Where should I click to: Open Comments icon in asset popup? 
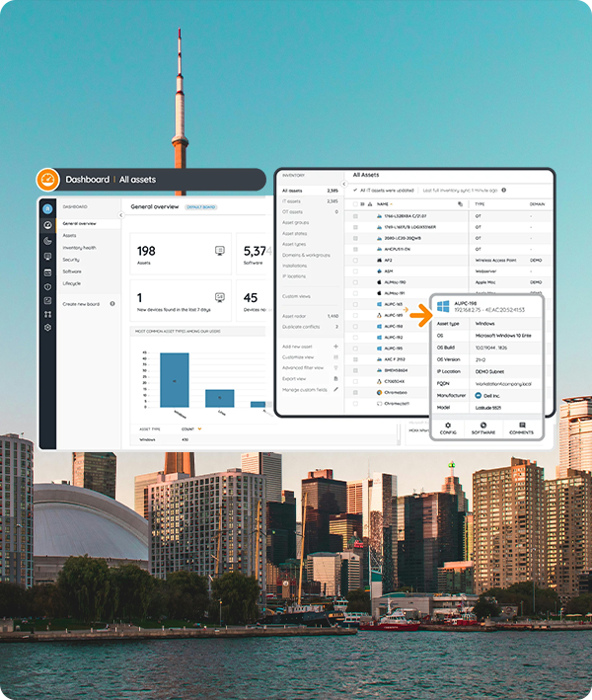click(x=520, y=423)
